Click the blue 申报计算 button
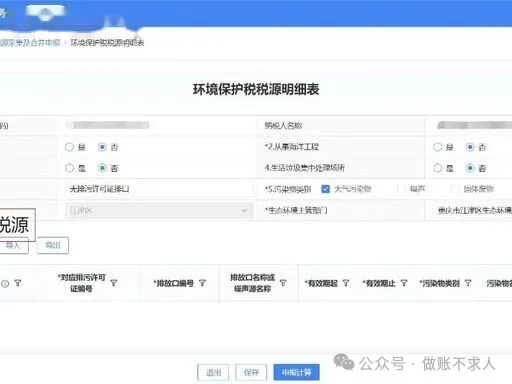The height and width of the screenshot is (384, 512). coord(297,372)
